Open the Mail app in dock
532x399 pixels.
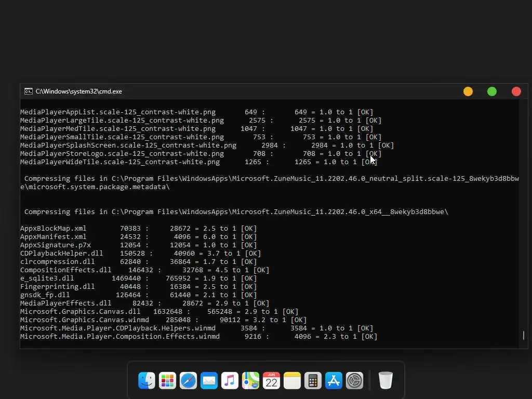click(x=209, y=381)
